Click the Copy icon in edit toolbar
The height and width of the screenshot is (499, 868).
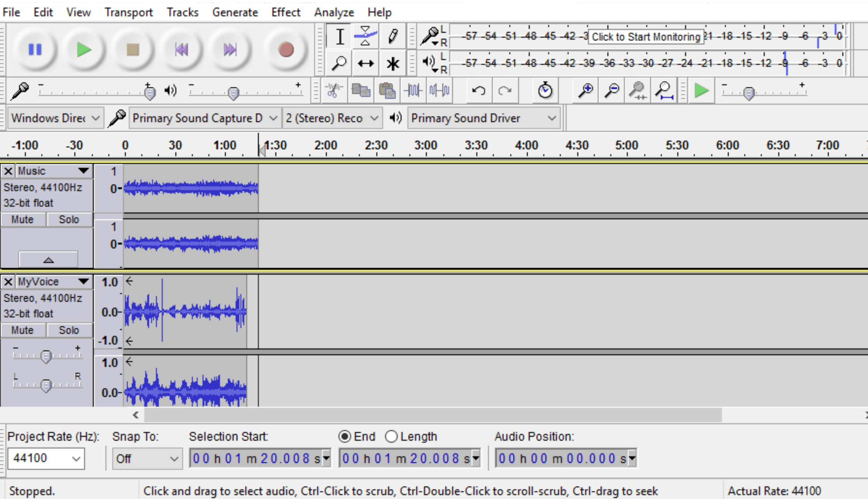pos(361,91)
